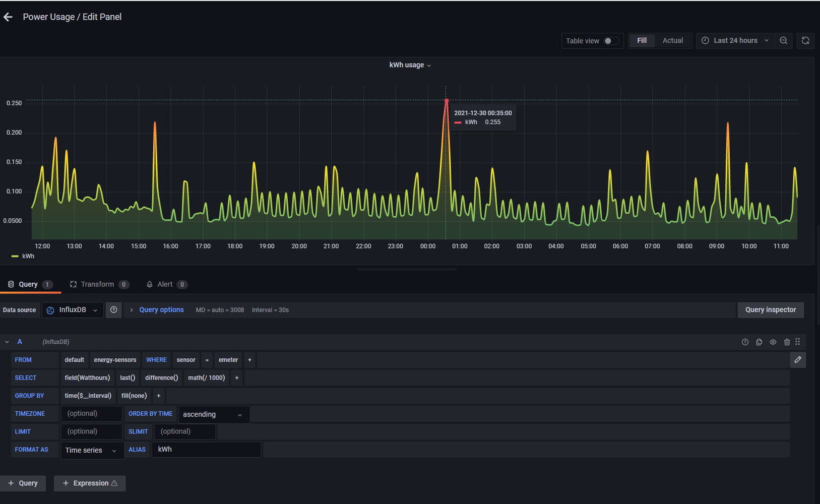Click the kWh legend entry
Screen dimensions: 820x504
click(x=23, y=256)
